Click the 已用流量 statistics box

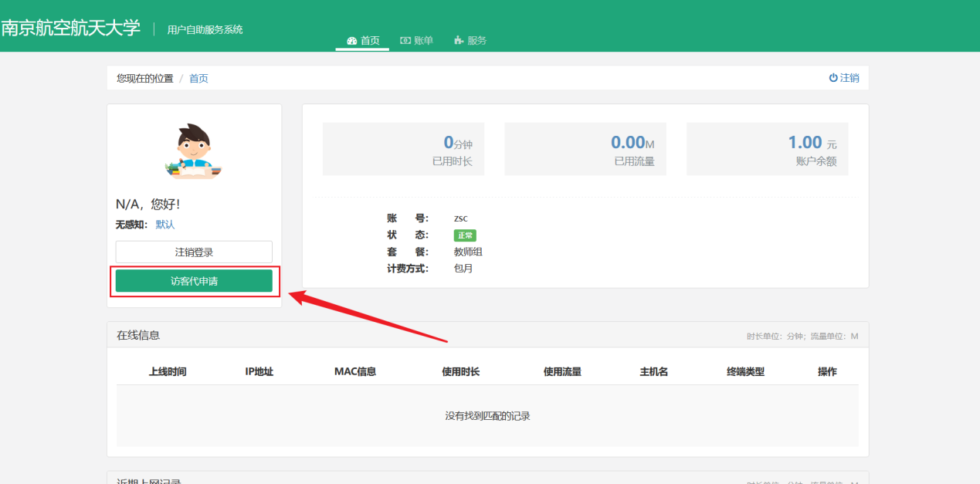click(x=585, y=149)
